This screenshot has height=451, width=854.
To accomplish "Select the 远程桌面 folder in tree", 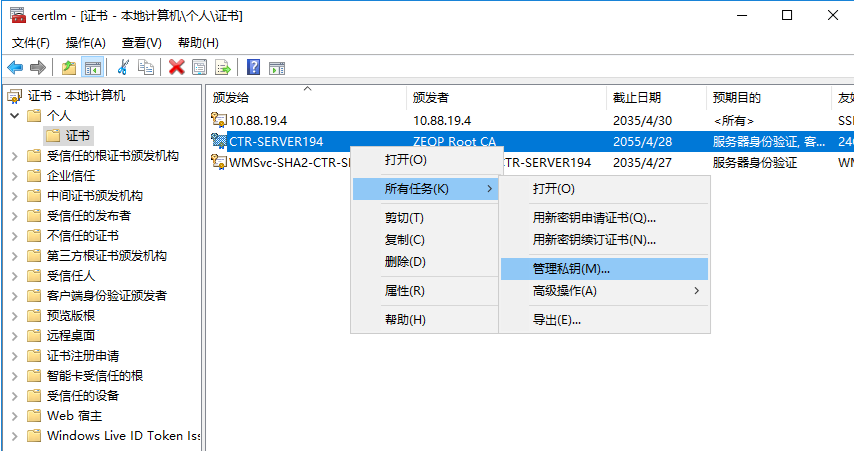I will (x=71, y=335).
